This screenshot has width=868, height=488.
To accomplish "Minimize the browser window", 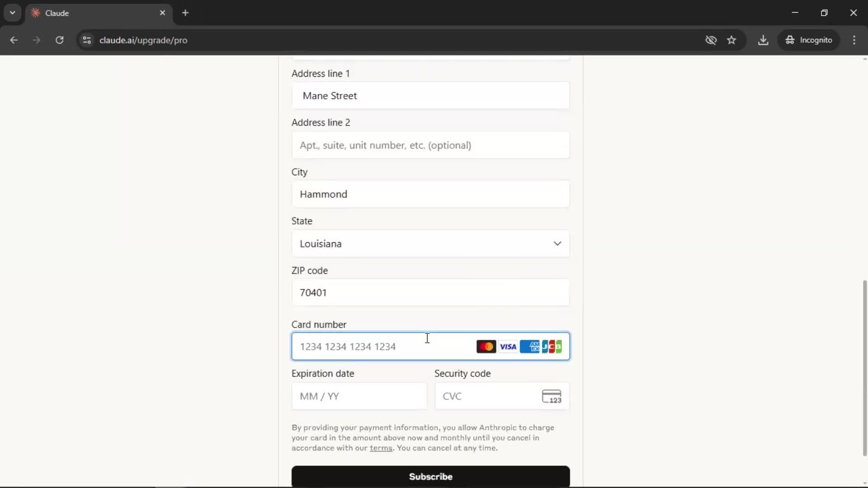I will click(x=795, y=13).
